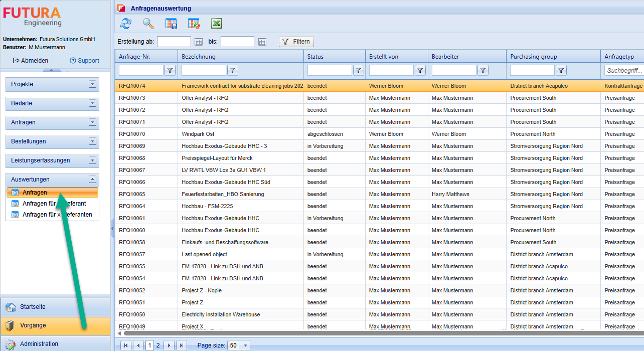
Task: Click filter funnel icon for Erstellt von column
Action: pos(420,70)
